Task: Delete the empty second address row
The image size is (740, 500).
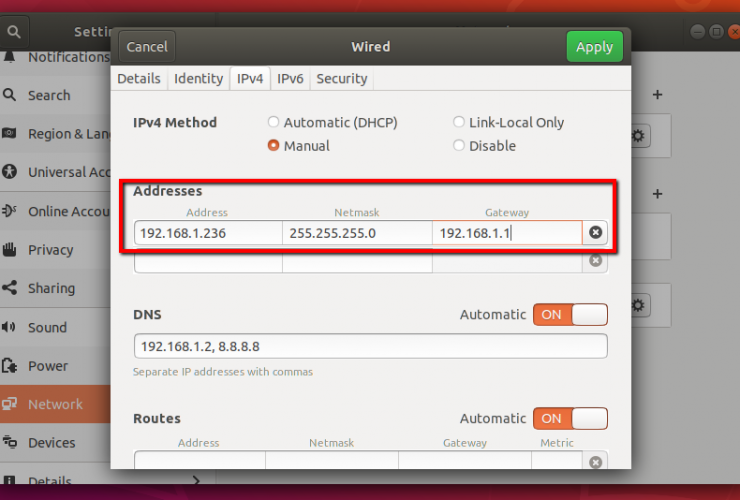Action: 595,260
